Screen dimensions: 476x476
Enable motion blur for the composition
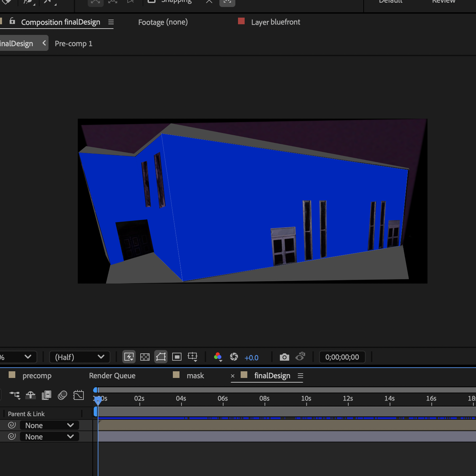[x=62, y=395]
